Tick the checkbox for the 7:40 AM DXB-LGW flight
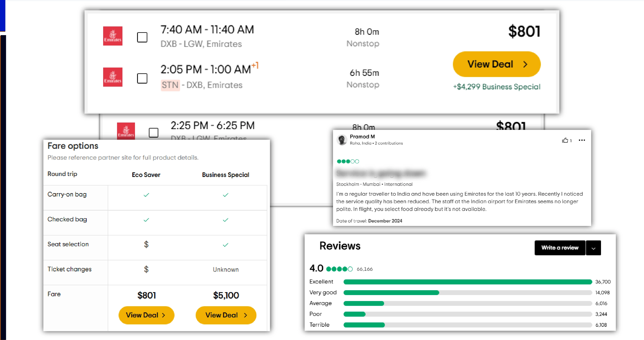The image size is (644, 340). 142,37
